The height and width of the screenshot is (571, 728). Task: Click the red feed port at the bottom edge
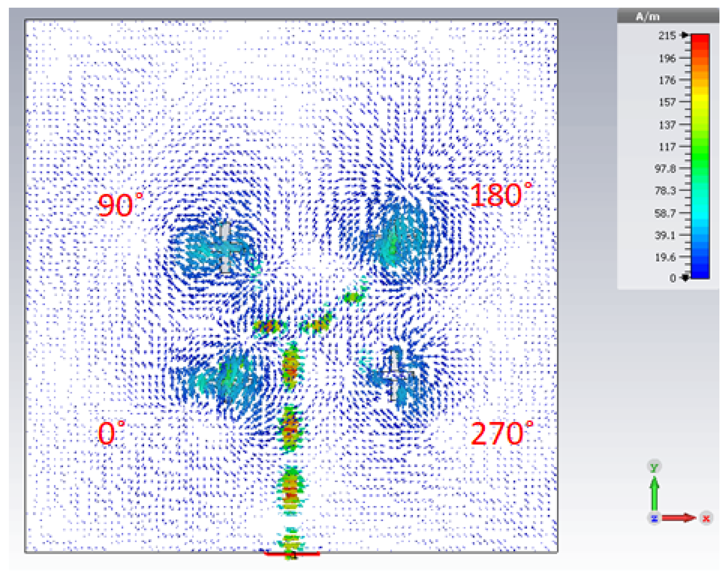[292, 554]
